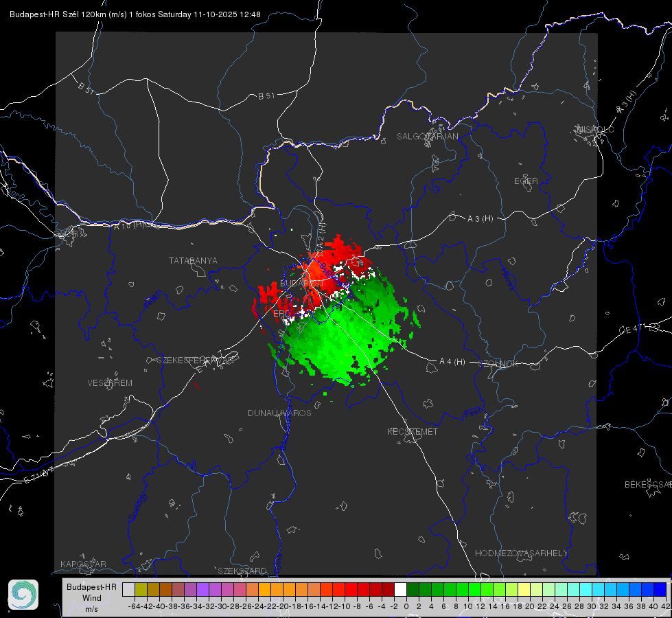Image resolution: width=672 pixels, height=618 pixels.
Task: Click the yellow swatch between 18 and 20
Action: pyautogui.click(x=524, y=590)
